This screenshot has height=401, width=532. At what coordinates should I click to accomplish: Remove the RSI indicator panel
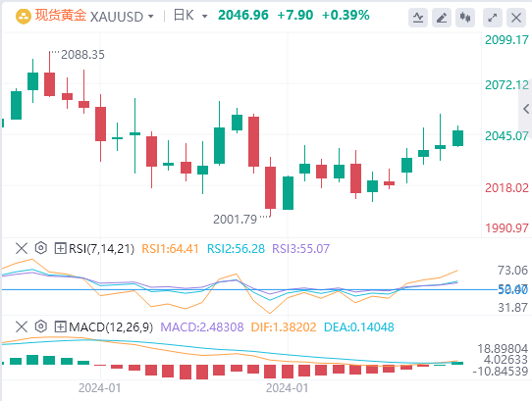point(22,248)
